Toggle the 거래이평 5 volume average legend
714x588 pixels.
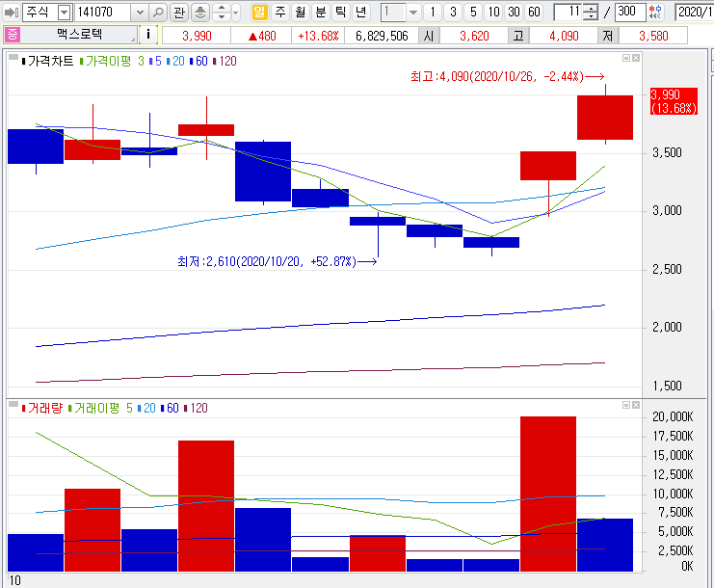(x=100, y=408)
